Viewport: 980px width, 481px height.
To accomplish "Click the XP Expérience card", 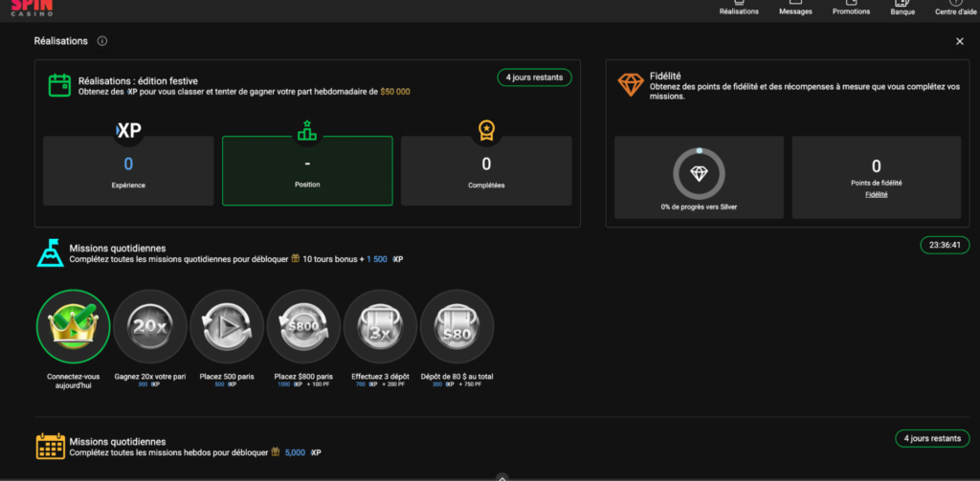I will tap(128, 170).
